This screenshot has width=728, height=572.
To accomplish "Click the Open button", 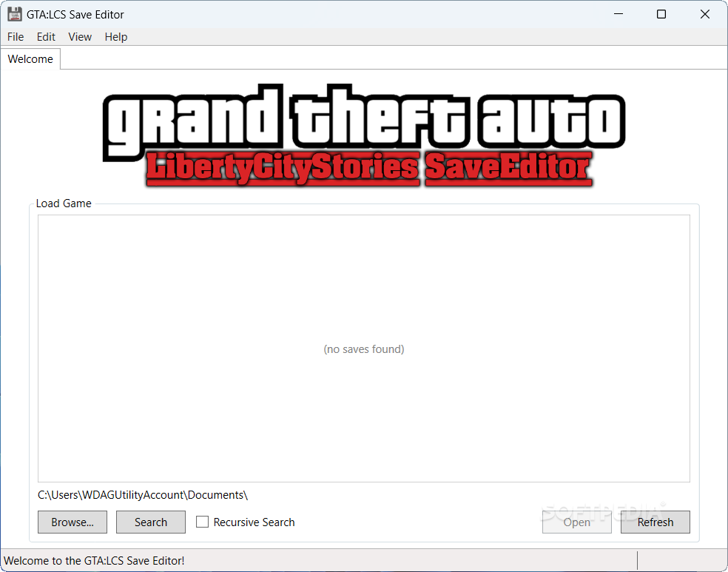I will tap(576, 522).
